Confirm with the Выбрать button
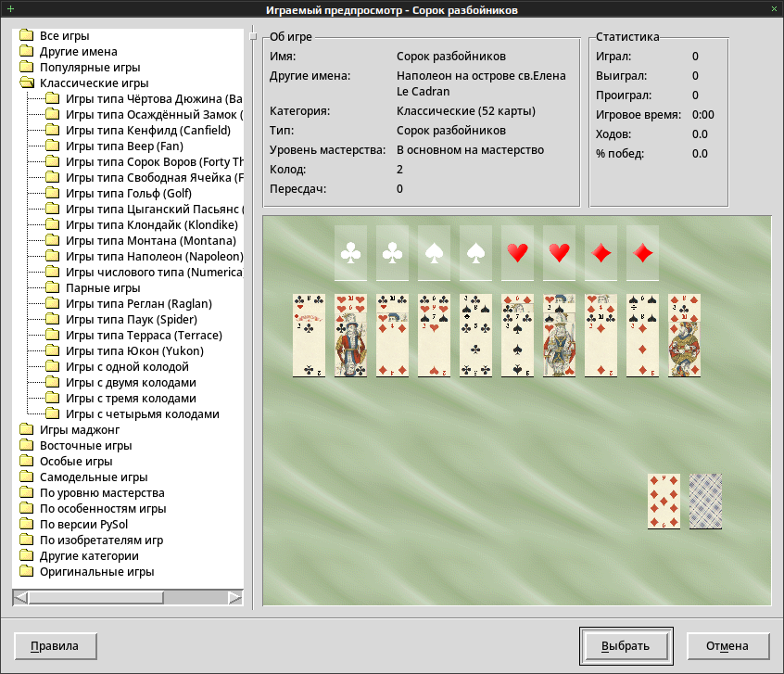This screenshot has height=674, width=784. [626, 646]
